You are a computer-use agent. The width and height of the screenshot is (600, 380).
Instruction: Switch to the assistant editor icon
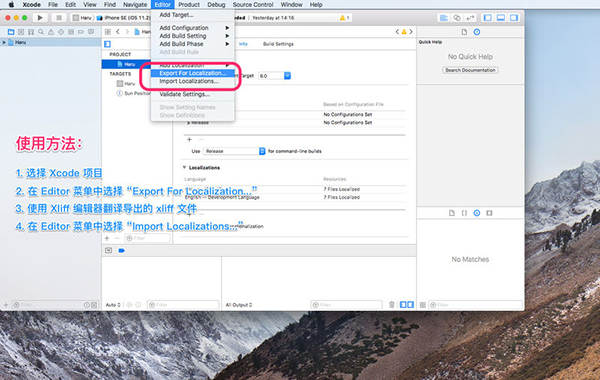[457, 18]
